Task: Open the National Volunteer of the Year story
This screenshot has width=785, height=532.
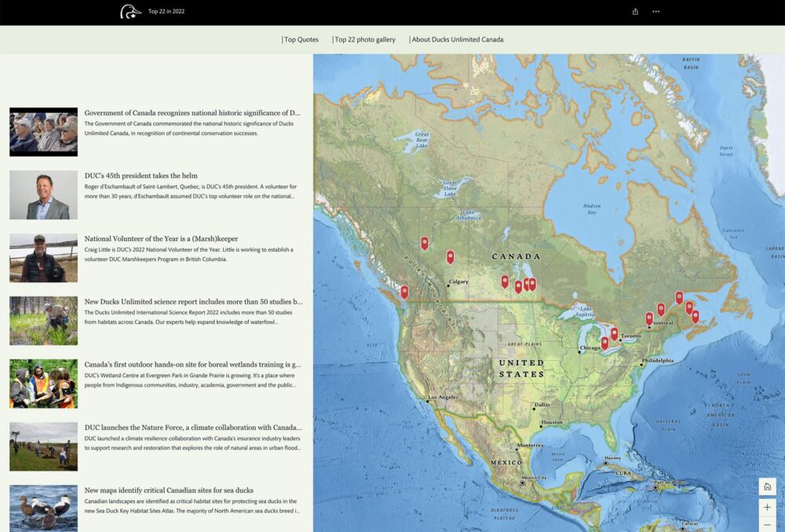Action: click(161, 239)
